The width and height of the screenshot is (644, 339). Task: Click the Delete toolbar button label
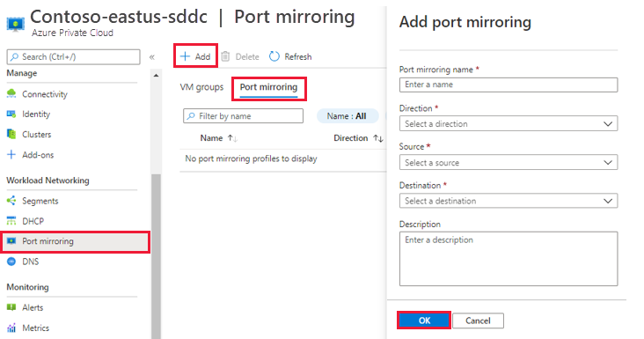pos(247,56)
